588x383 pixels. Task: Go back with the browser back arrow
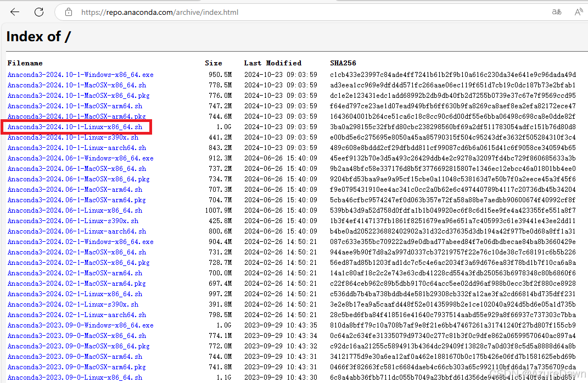[x=15, y=12]
